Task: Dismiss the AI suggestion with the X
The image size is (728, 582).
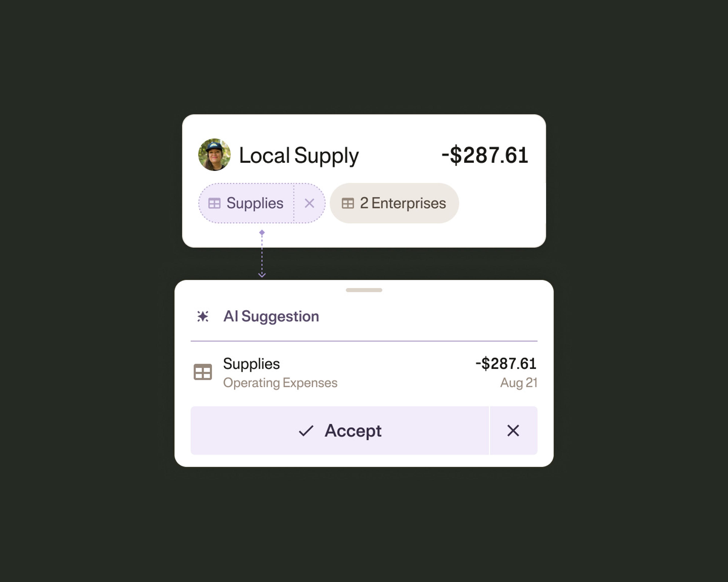Action: (513, 430)
